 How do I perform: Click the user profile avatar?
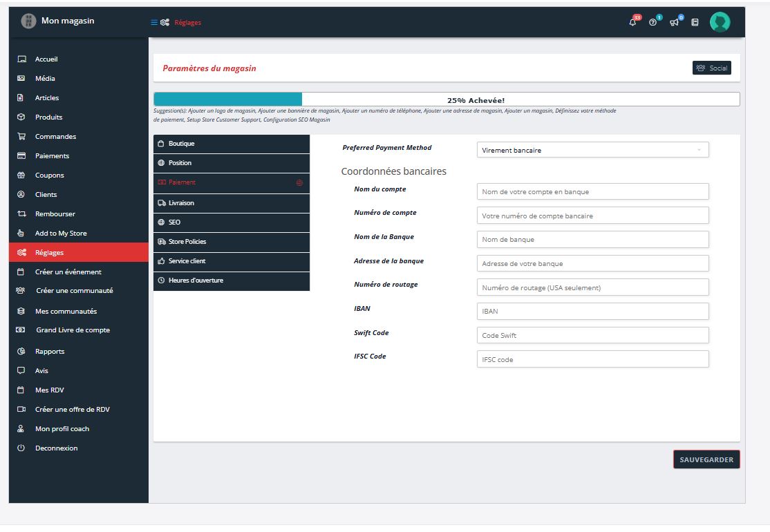point(720,22)
